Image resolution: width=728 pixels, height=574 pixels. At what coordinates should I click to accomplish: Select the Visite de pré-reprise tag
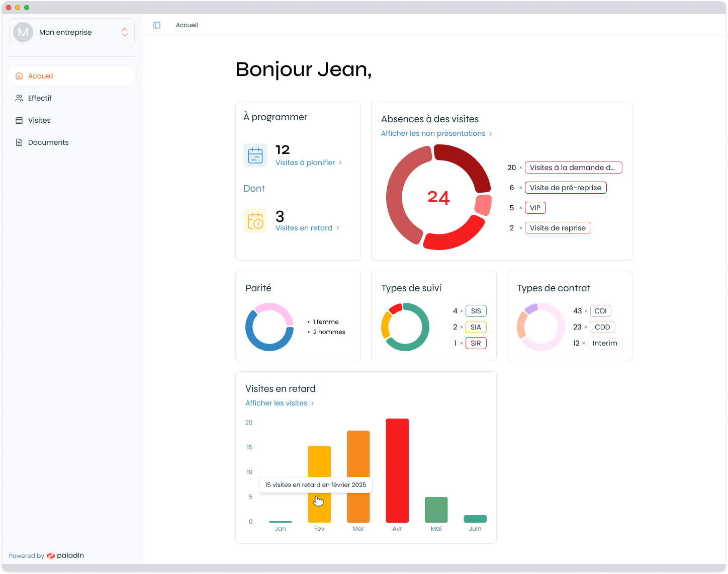565,188
